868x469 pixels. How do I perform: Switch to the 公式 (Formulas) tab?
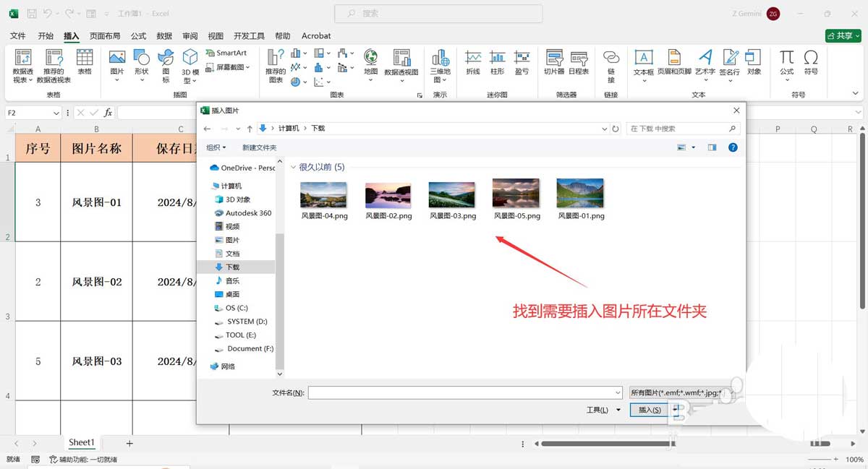coord(138,35)
